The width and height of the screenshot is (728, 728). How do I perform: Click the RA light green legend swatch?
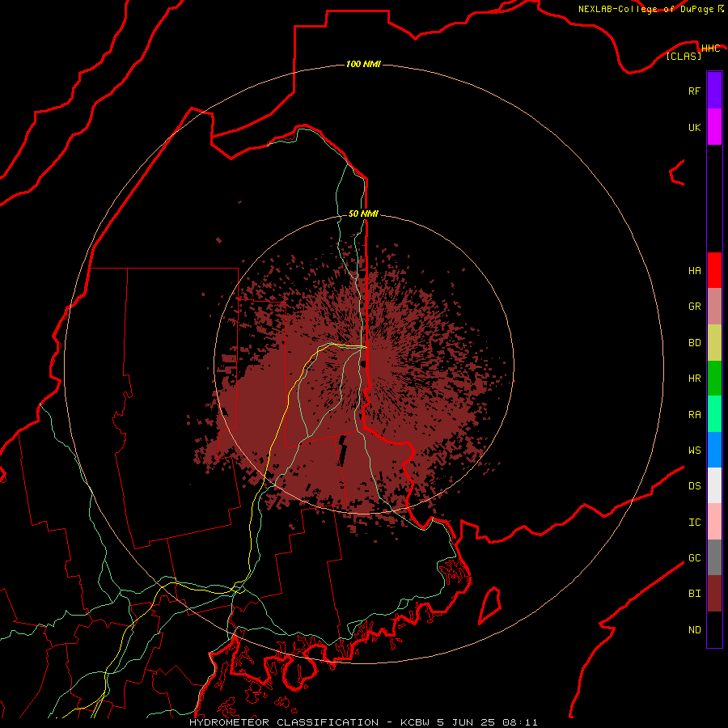(x=714, y=414)
